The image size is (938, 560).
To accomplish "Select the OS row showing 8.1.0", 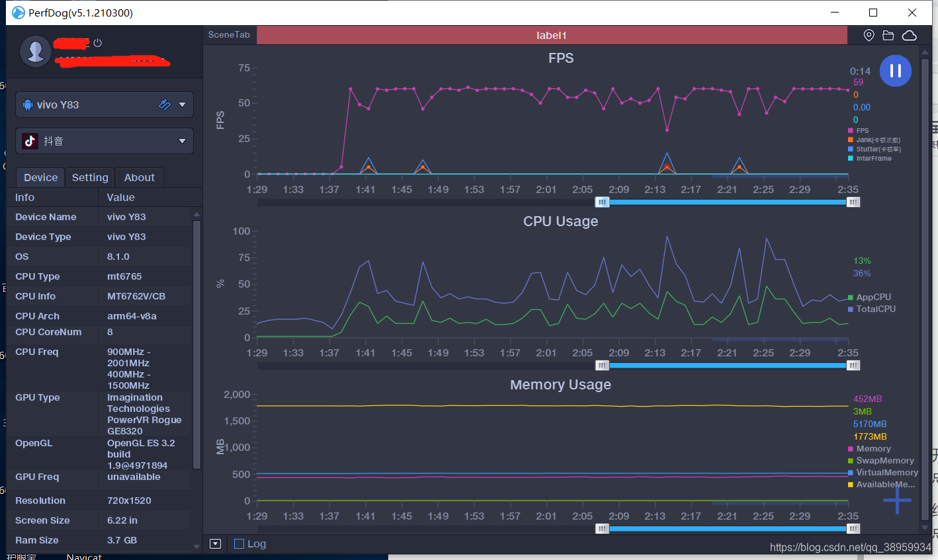I will (99, 257).
